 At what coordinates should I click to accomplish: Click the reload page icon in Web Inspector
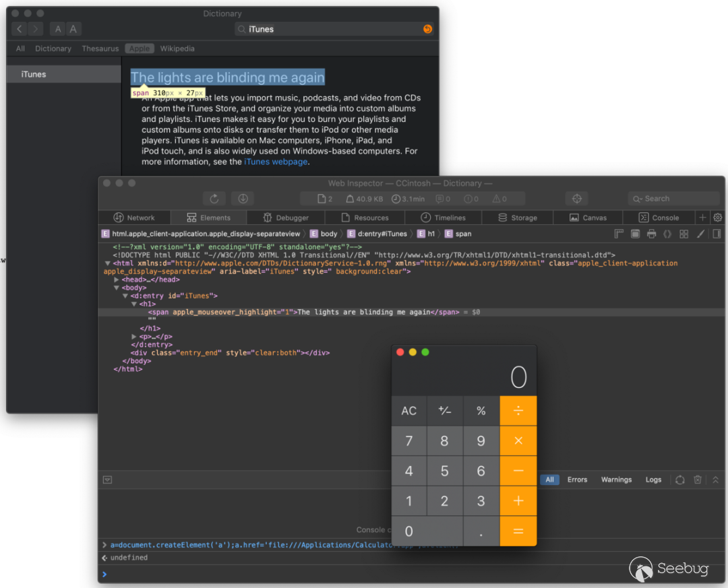pyautogui.click(x=214, y=199)
